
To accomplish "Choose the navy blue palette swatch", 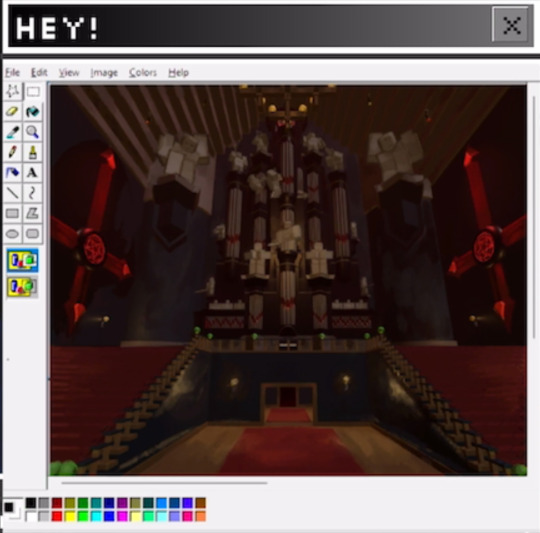I will coord(109,503).
